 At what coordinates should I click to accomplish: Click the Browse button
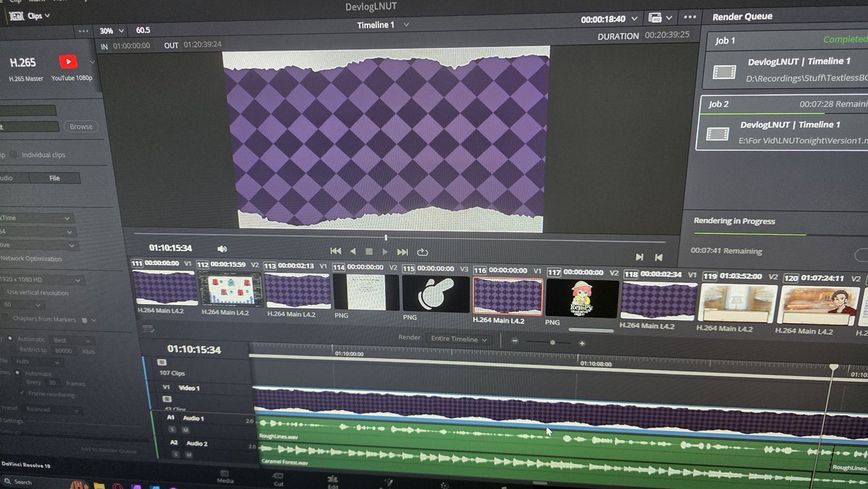(80, 126)
